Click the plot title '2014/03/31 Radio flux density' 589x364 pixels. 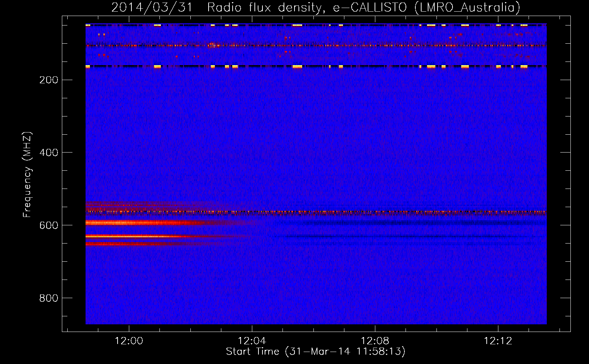tap(316, 8)
